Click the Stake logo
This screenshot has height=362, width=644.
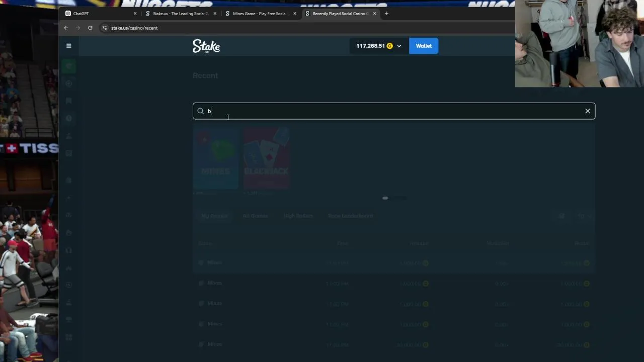coord(206,46)
